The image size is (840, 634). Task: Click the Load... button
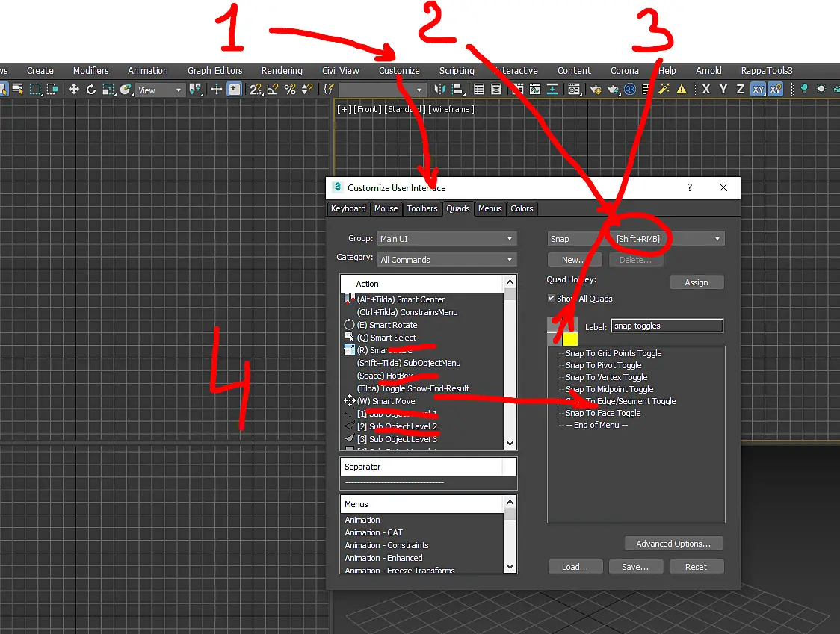575,567
